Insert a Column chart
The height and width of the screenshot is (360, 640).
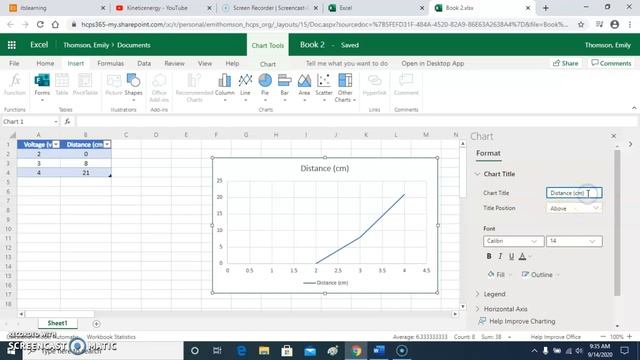tap(224, 87)
